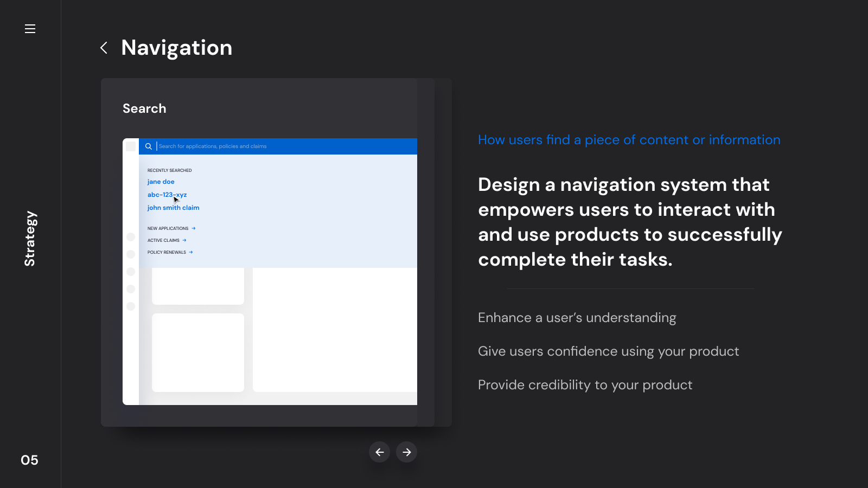Click the blue "How users find" subtitle

(x=629, y=140)
